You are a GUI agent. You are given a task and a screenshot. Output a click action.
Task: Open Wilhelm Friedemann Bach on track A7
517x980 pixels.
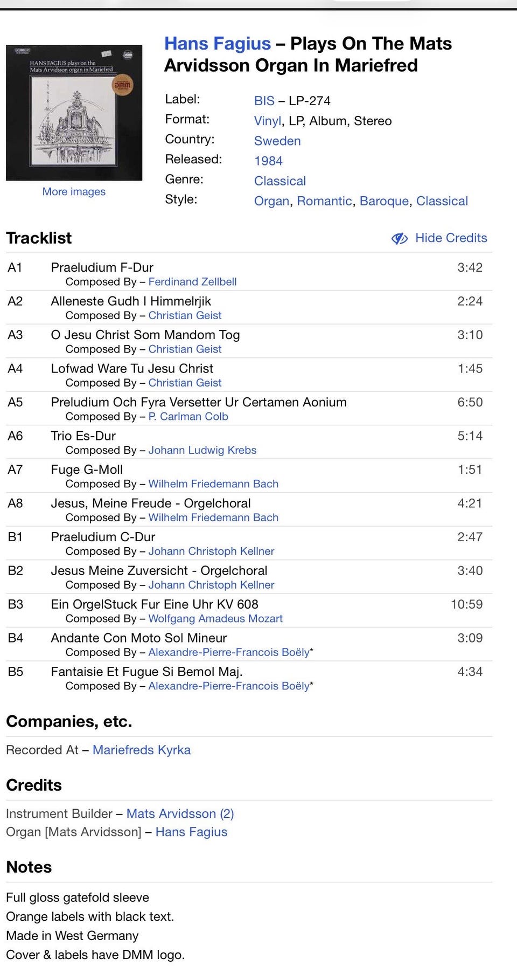(213, 484)
